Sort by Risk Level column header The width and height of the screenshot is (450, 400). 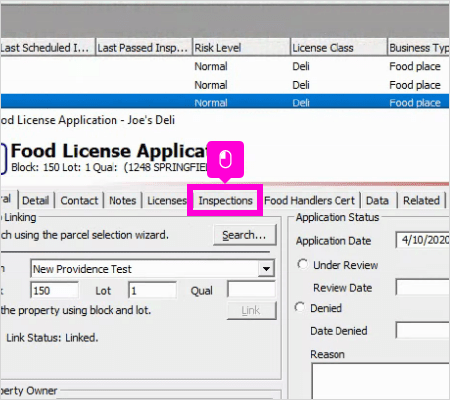[241, 47]
